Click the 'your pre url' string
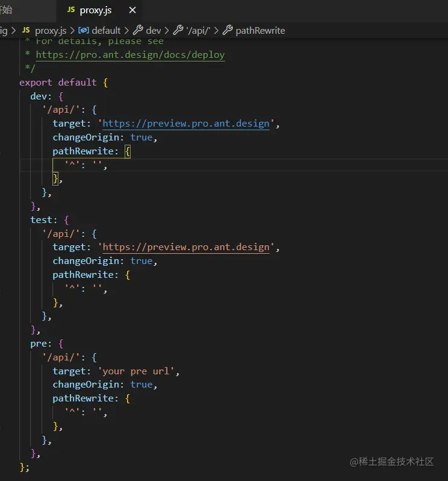Viewport: 448px width, 481px height. point(136,371)
